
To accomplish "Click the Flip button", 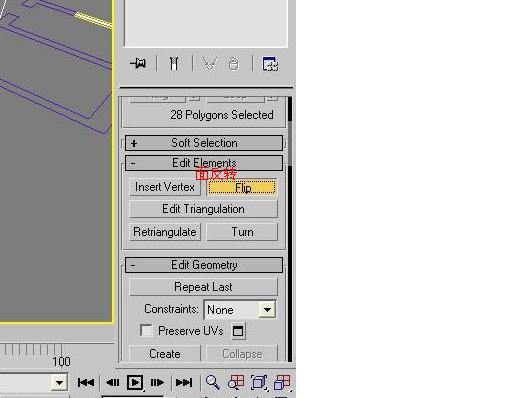I will pos(242,187).
